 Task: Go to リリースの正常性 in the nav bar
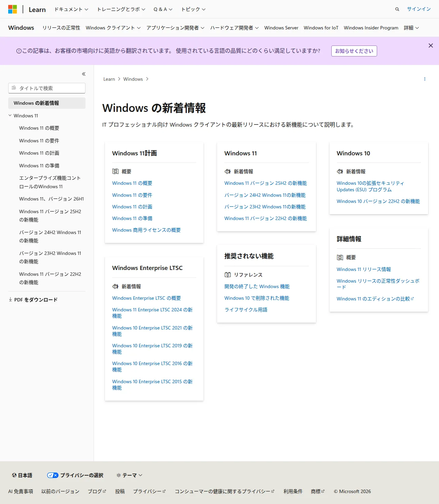[x=61, y=28]
